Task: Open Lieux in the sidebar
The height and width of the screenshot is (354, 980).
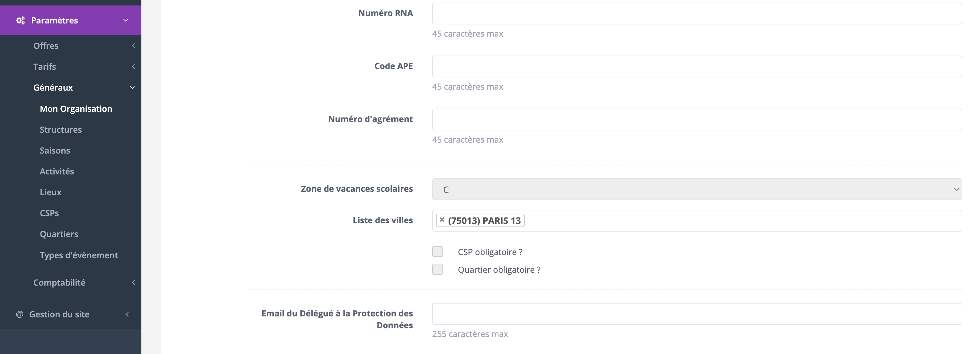Action: coord(50,192)
